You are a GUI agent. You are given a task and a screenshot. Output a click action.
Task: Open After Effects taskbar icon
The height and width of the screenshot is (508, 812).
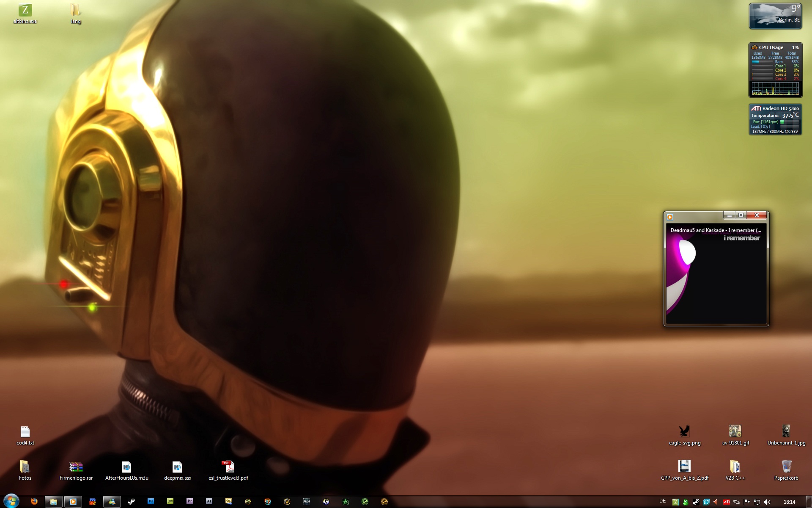pos(209,502)
